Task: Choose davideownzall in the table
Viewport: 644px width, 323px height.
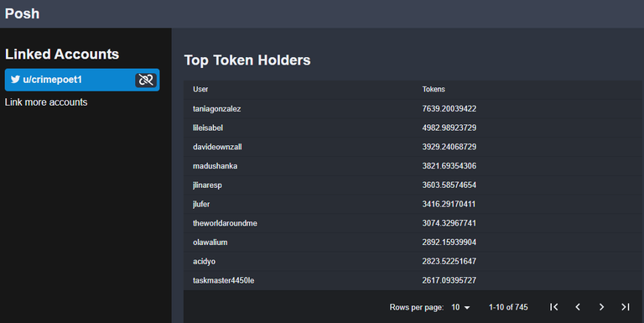Action: click(217, 147)
